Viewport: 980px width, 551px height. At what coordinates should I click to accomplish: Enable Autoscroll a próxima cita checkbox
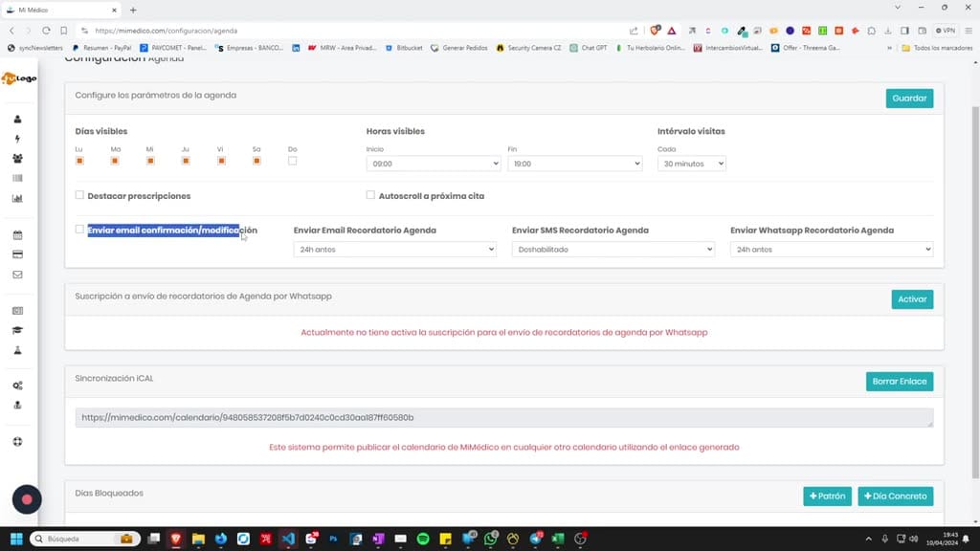click(x=370, y=195)
